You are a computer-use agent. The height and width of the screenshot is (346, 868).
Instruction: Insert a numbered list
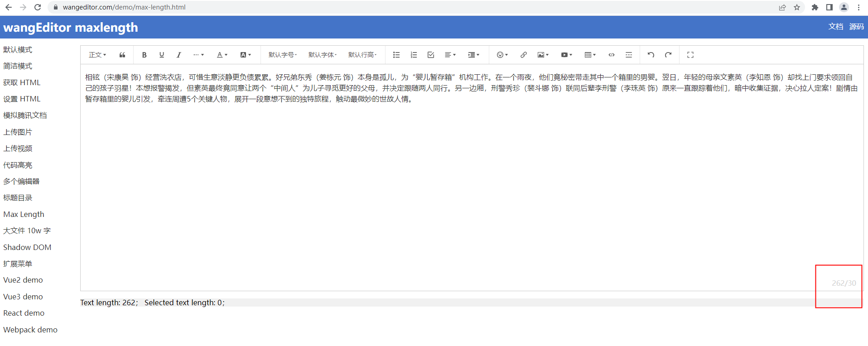pos(414,55)
